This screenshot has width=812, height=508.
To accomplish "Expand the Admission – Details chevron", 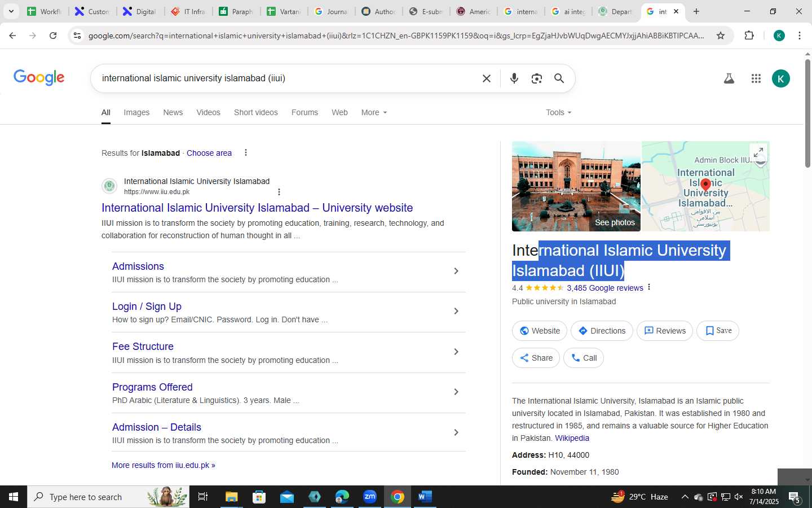I will pos(456,433).
